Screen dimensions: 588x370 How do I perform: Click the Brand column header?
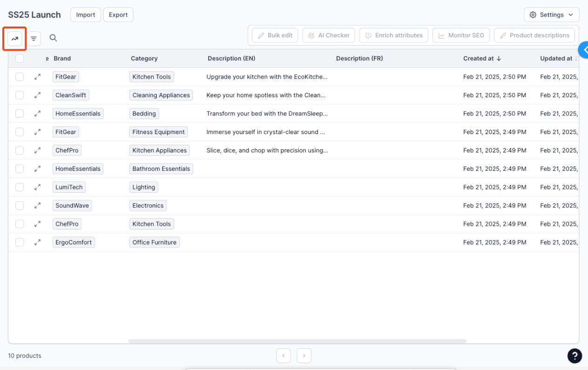[62, 59]
